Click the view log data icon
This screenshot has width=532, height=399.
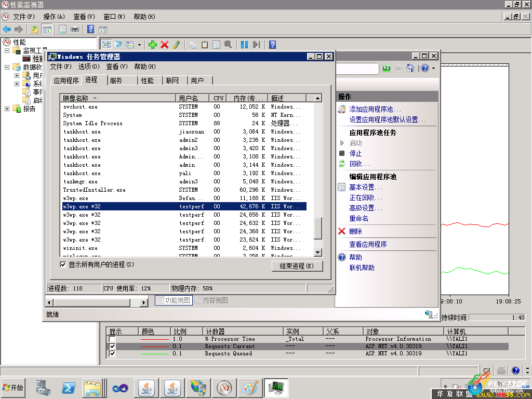118,45
